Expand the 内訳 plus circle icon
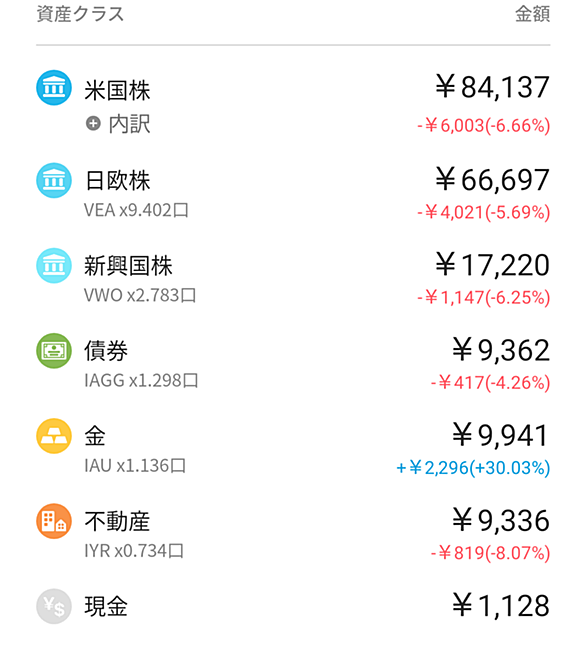This screenshot has height=647, width=586. click(x=93, y=123)
